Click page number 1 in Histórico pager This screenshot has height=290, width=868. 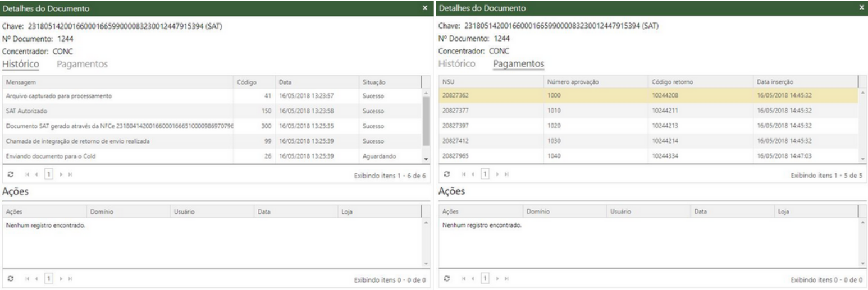pyautogui.click(x=48, y=175)
